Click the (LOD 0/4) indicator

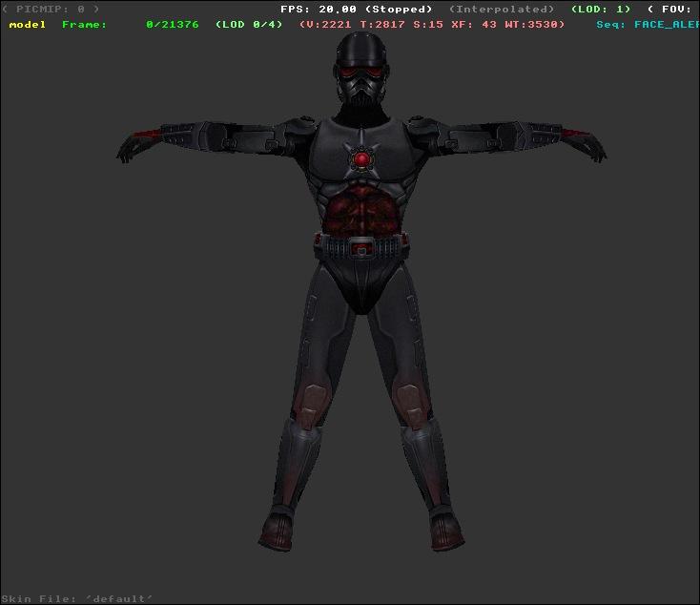coord(249,25)
